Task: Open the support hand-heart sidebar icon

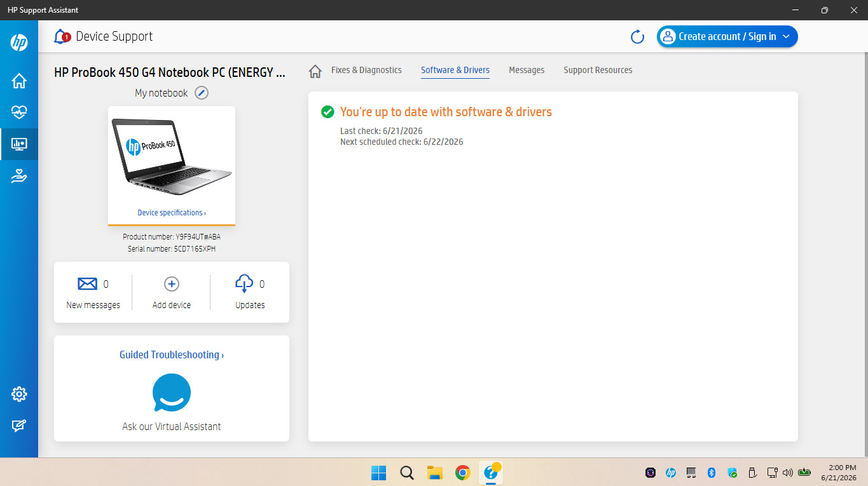Action: [x=19, y=176]
